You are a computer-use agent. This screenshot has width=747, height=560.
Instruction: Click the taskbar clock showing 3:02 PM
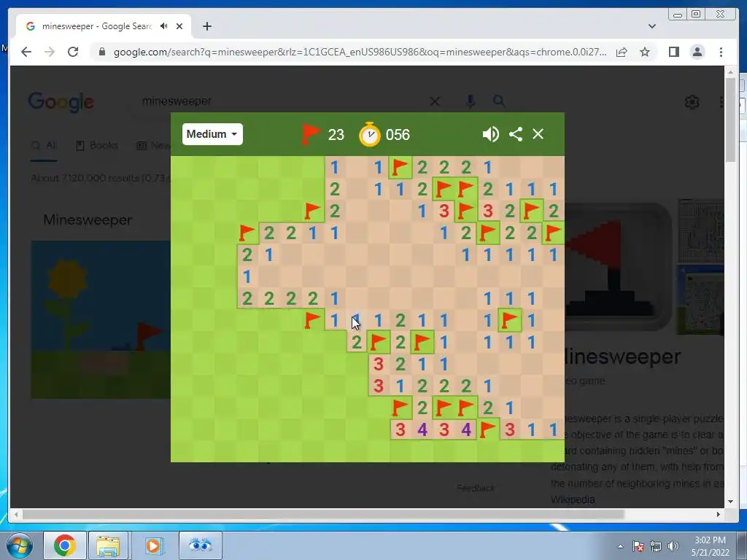(710, 546)
